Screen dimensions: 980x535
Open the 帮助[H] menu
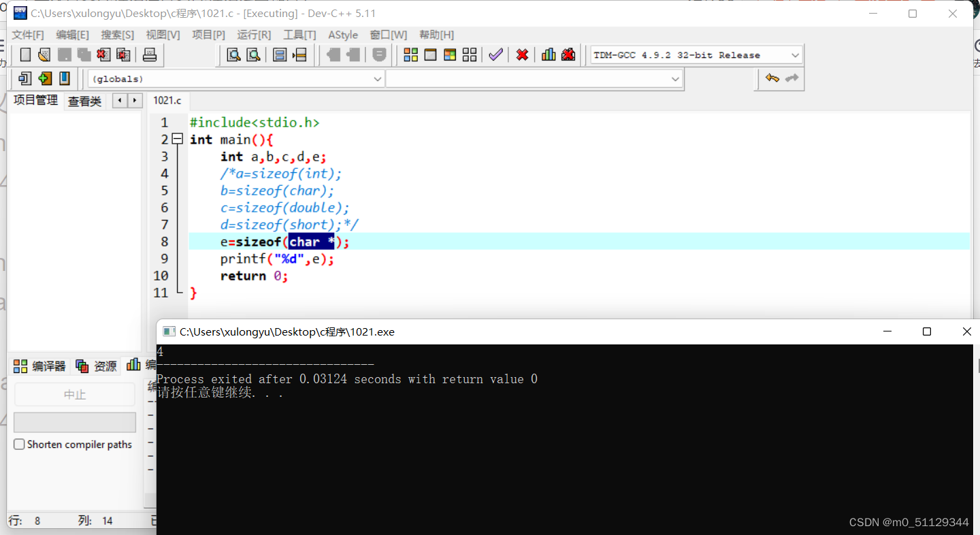click(437, 35)
